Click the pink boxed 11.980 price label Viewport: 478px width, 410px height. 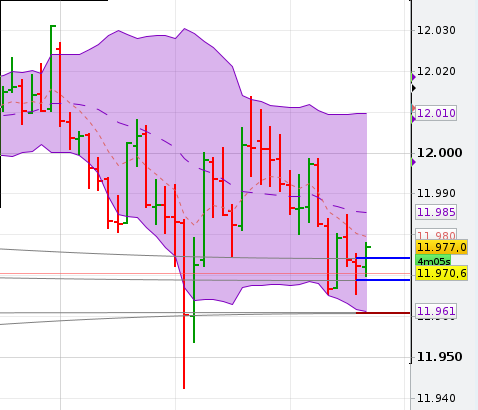(x=436, y=235)
